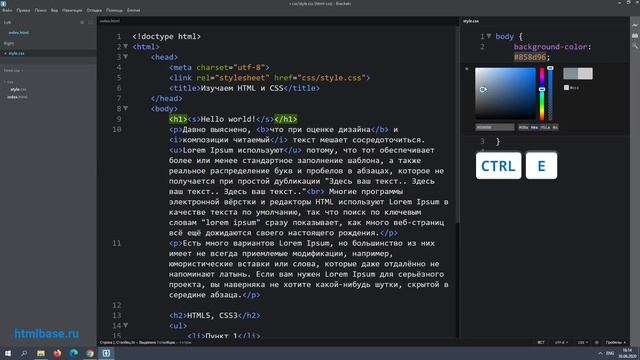The height and width of the screenshot is (360, 640).
Task: Open the Вид menu
Action: 54,10
